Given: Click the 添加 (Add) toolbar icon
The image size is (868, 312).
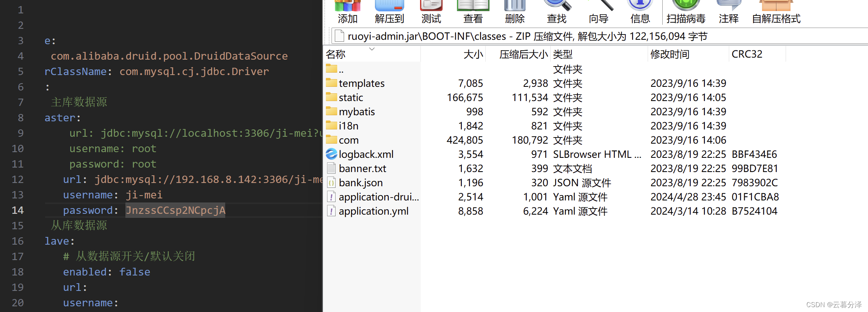Looking at the screenshot, I should click(x=347, y=11).
